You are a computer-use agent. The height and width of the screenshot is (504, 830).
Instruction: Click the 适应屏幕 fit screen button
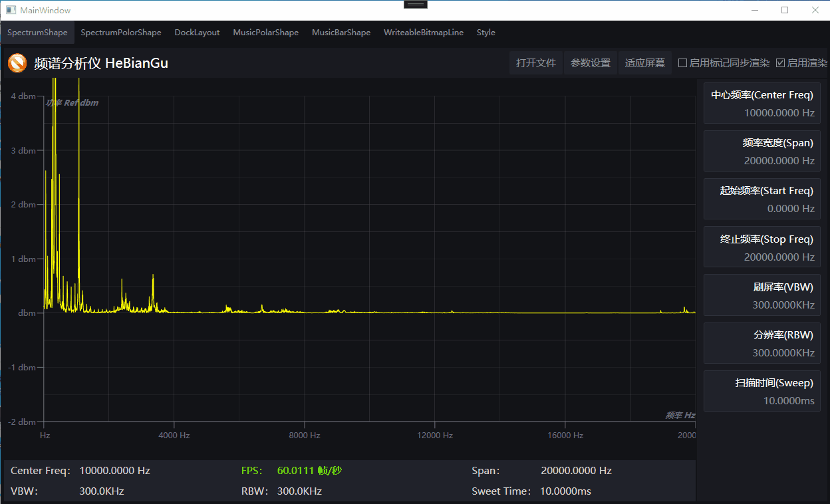(x=645, y=63)
